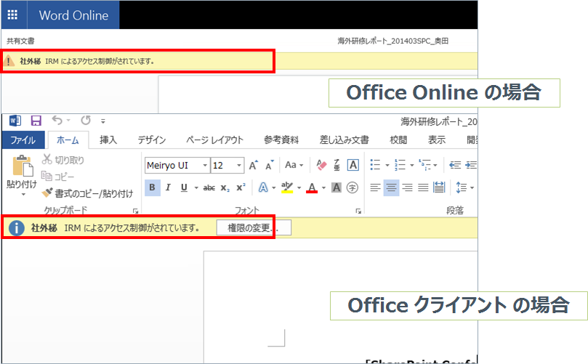Click 切り取り cut
This screenshot has width=588, height=364.
click(x=63, y=160)
